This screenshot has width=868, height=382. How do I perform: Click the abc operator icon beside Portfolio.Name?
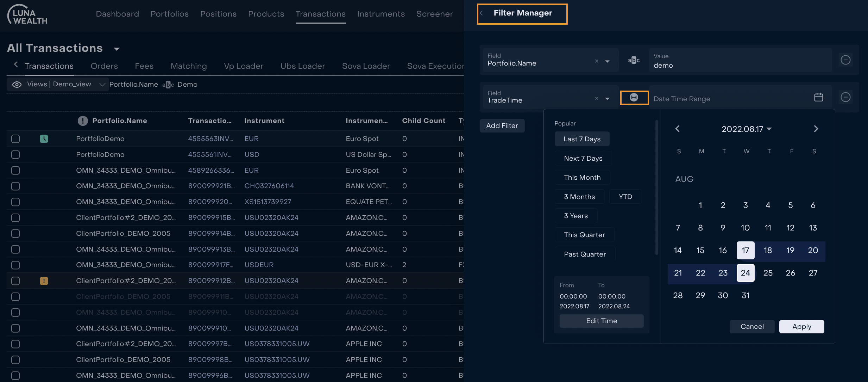pos(634,60)
